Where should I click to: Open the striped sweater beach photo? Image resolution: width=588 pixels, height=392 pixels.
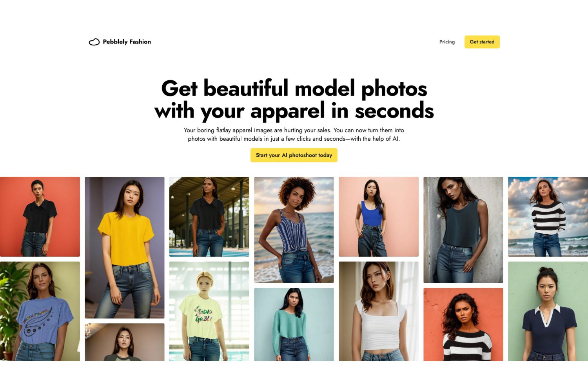[548, 217]
